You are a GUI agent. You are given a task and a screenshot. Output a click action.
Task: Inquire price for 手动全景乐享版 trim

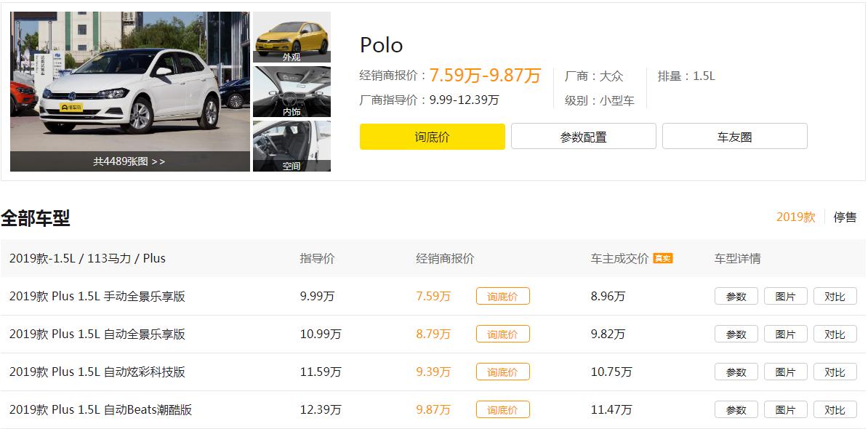(502, 296)
